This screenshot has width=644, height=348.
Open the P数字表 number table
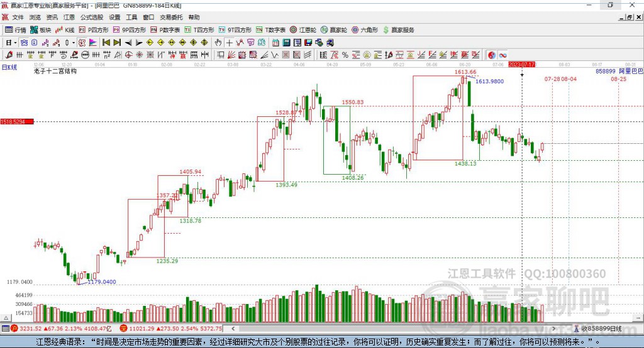(x=165, y=30)
